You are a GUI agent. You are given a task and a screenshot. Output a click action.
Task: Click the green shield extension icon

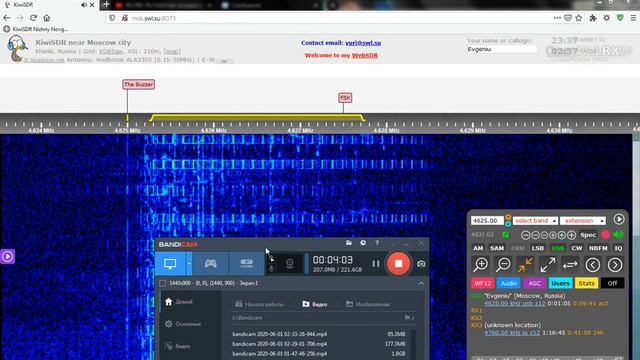[x=620, y=18]
